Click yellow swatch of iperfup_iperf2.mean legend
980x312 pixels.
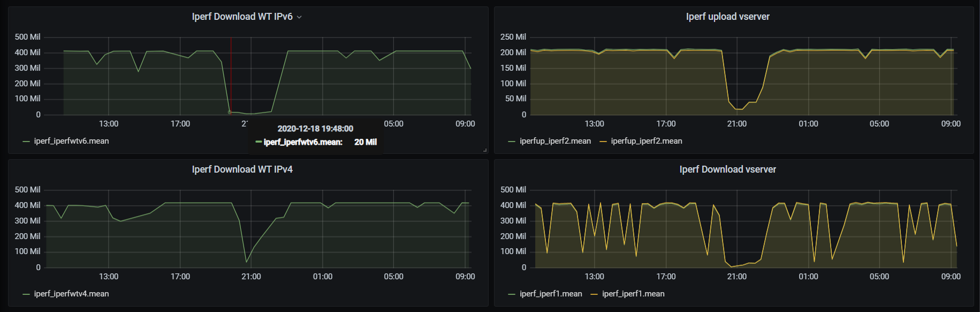603,142
